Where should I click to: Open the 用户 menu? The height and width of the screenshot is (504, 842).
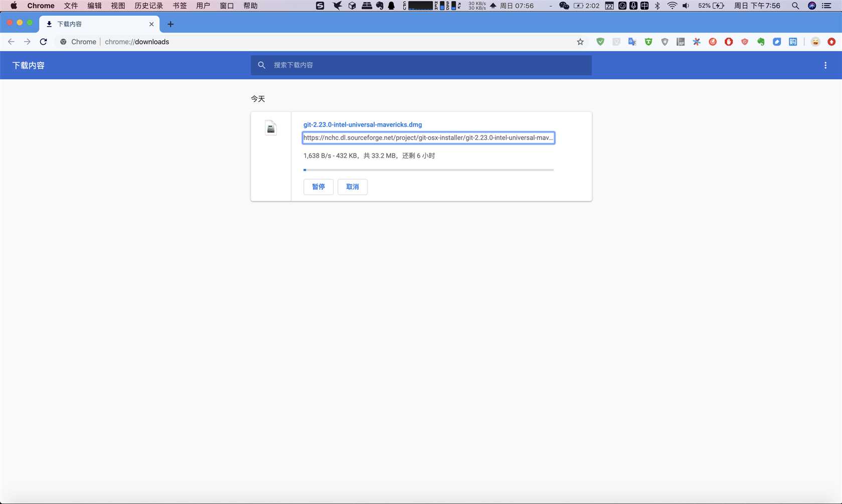point(203,6)
